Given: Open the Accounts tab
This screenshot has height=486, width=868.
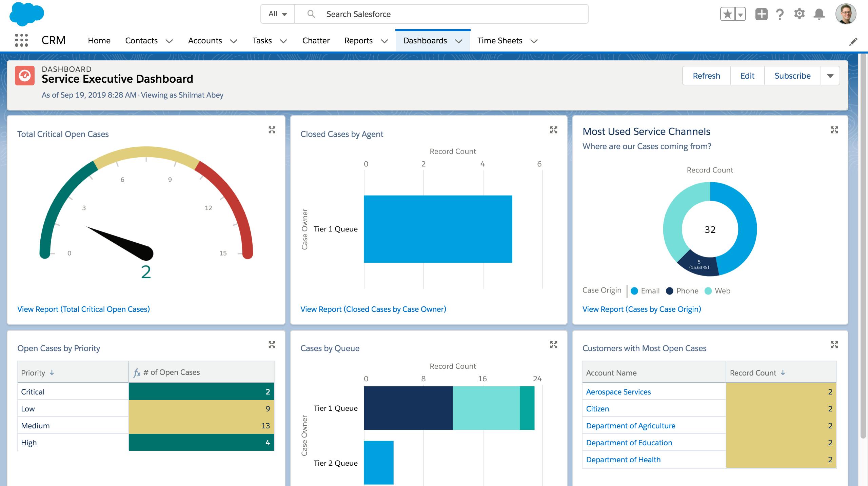Looking at the screenshot, I should [x=205, y=41].
